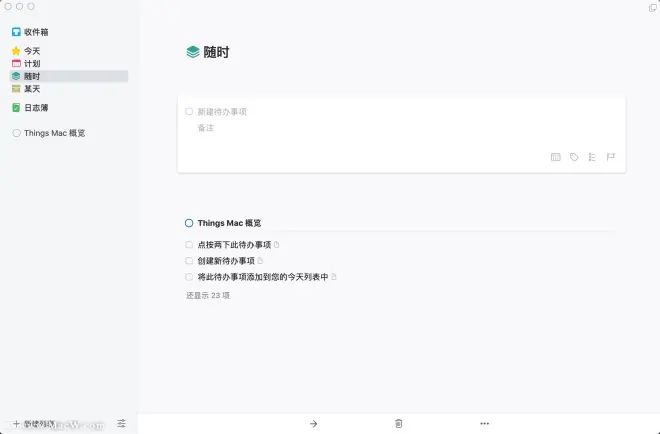
Task: Check off 将此待办事项添加到您的今天列表中
Action: click(189, 277)
